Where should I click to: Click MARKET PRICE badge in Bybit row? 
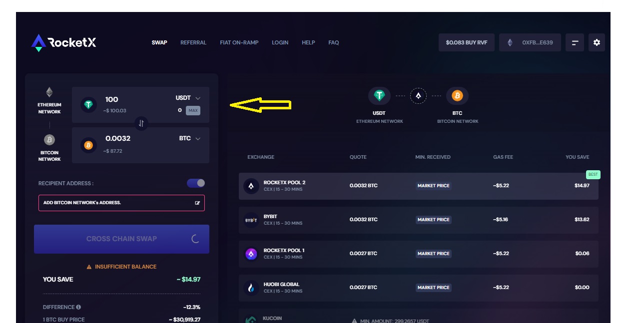click(x=434, y=220)
